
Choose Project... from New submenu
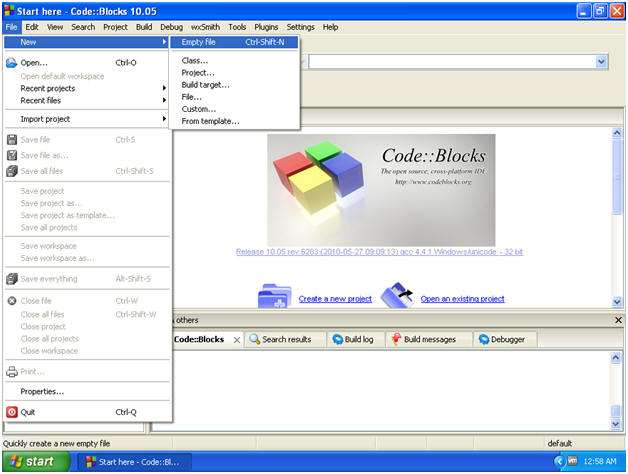point(234,73)
